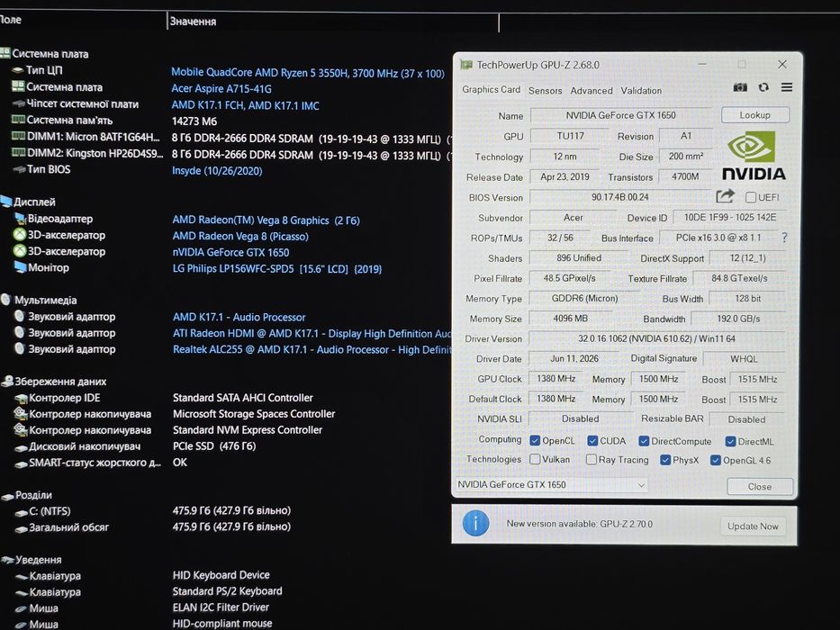840x630 pixels.
Task: Enable the Ray Tracing checkbox
Action: pyautogui.click(x=592, y=460)
